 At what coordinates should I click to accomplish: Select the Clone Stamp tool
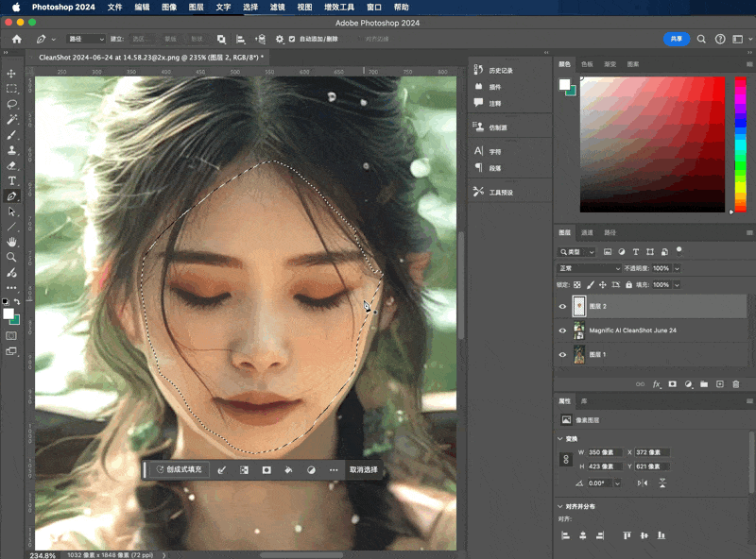pos(11,150)
